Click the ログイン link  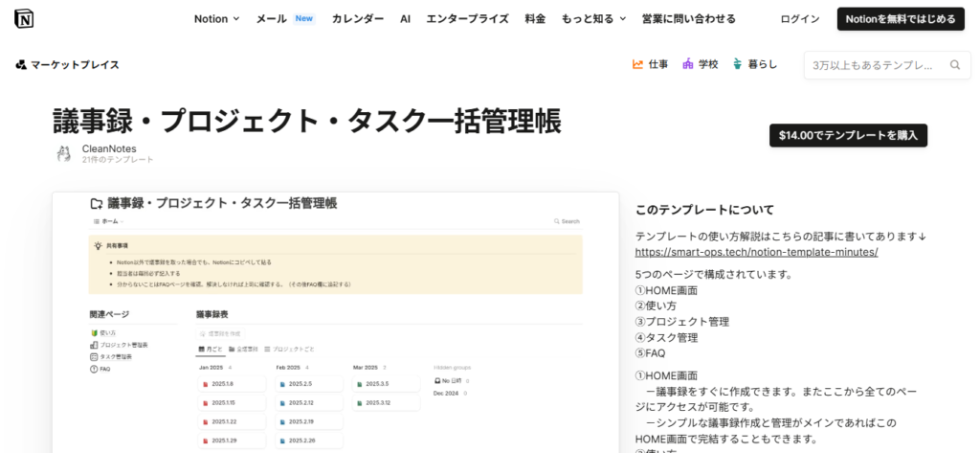[x=800, y=19]
